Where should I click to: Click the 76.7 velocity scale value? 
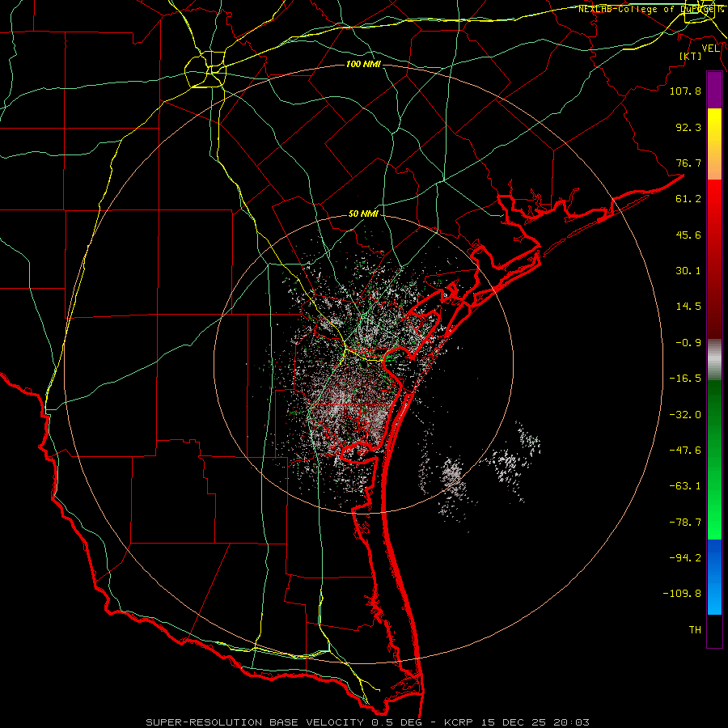click(x=688, y=163)
